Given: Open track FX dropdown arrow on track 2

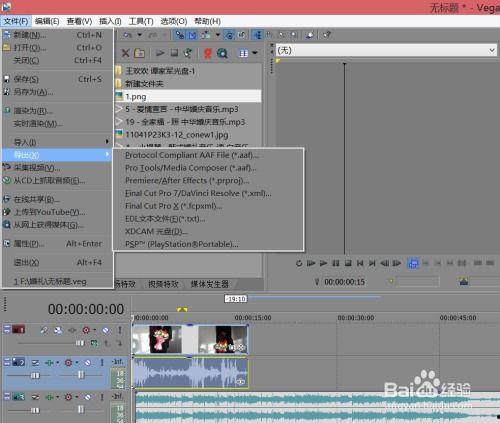Looking at the screenshot, I should pos(57,363).
